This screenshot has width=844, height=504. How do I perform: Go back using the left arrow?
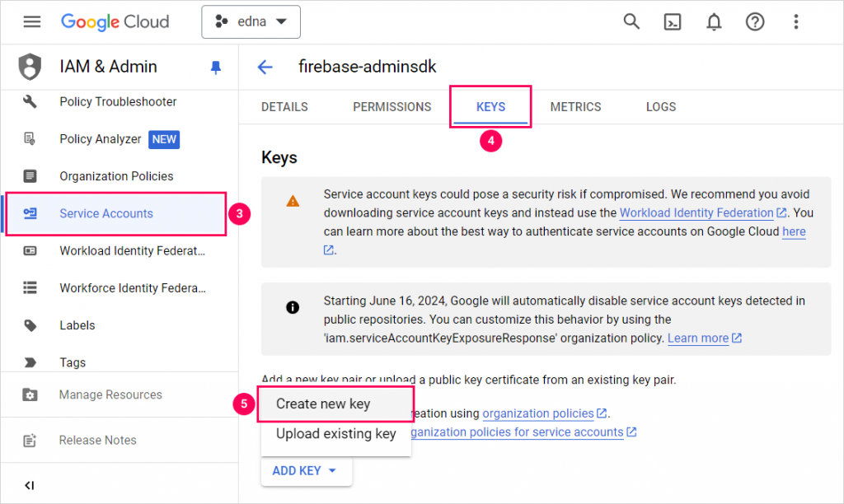click(265, 68)
